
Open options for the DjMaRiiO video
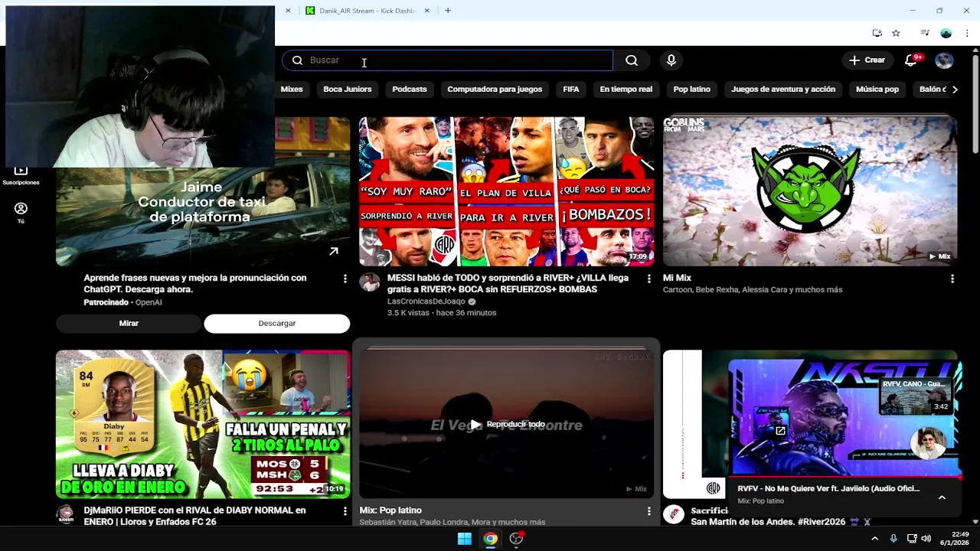(345, 511)
